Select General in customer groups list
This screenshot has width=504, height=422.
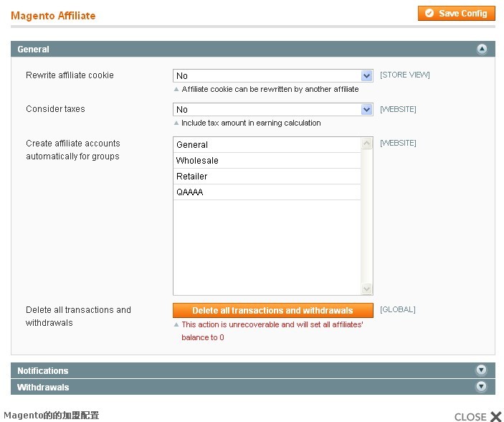pos(267,145)
